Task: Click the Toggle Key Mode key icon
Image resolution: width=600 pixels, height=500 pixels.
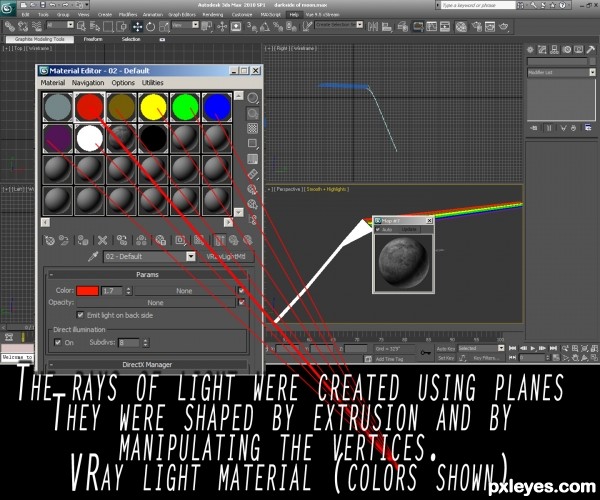Action: point(426,352)
